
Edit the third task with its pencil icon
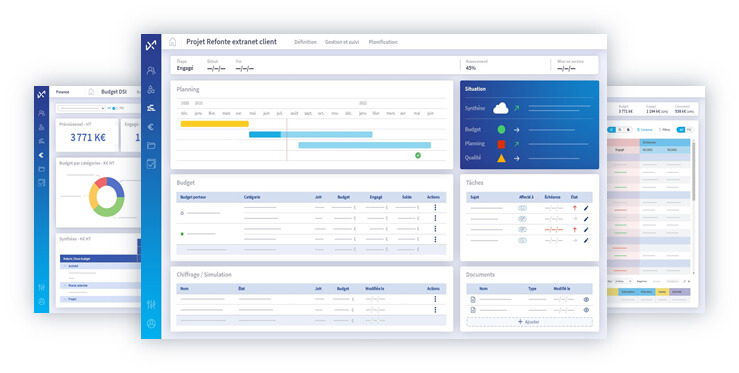(x=586, y=230)
